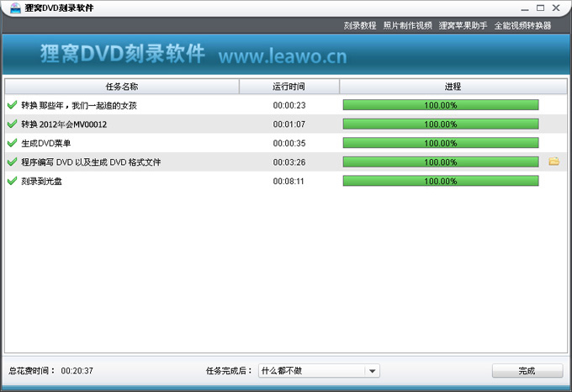This screenshot has height=392, width=572.
Task: Open www.leawo.cn banner link
Action: (283, 56)
